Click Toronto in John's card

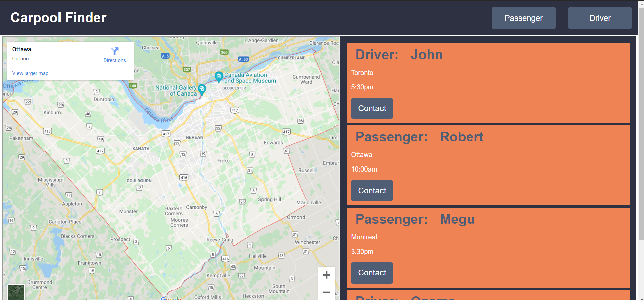tap(362, 73)
